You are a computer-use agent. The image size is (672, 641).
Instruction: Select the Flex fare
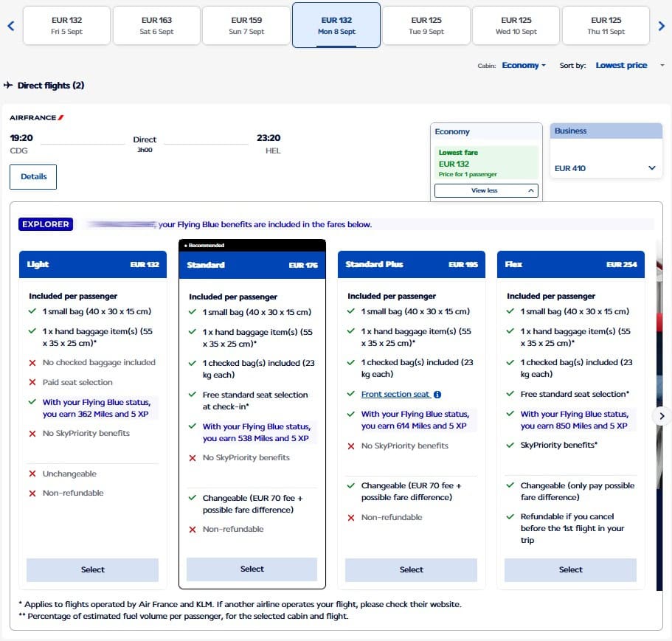click(570, 569)
